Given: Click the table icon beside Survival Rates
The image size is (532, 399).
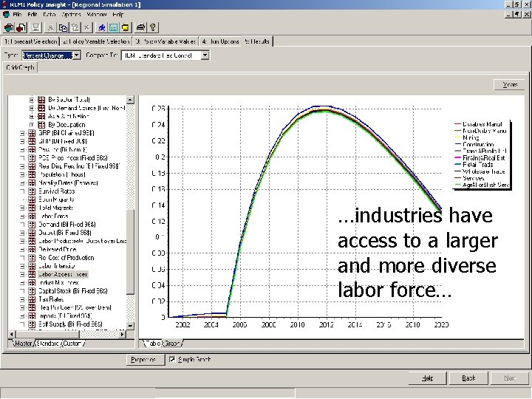Looking at the screenshot, I should pos(32,191).
